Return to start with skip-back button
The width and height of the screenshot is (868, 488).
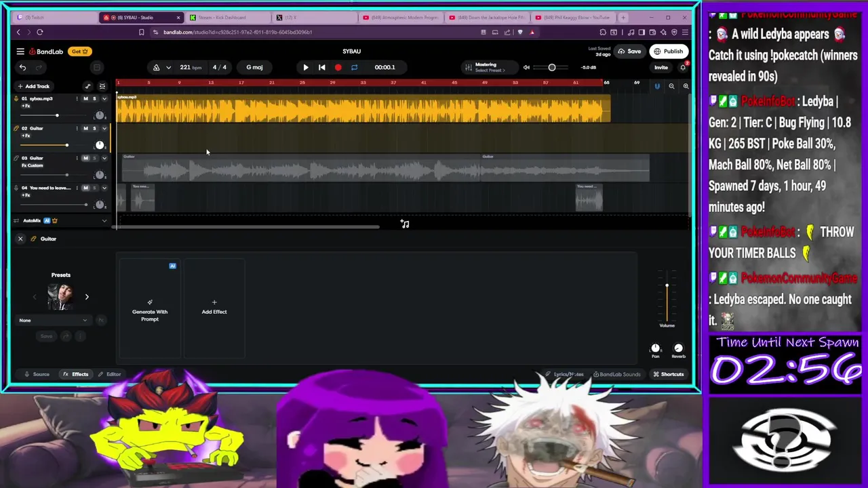coord(321,67)
